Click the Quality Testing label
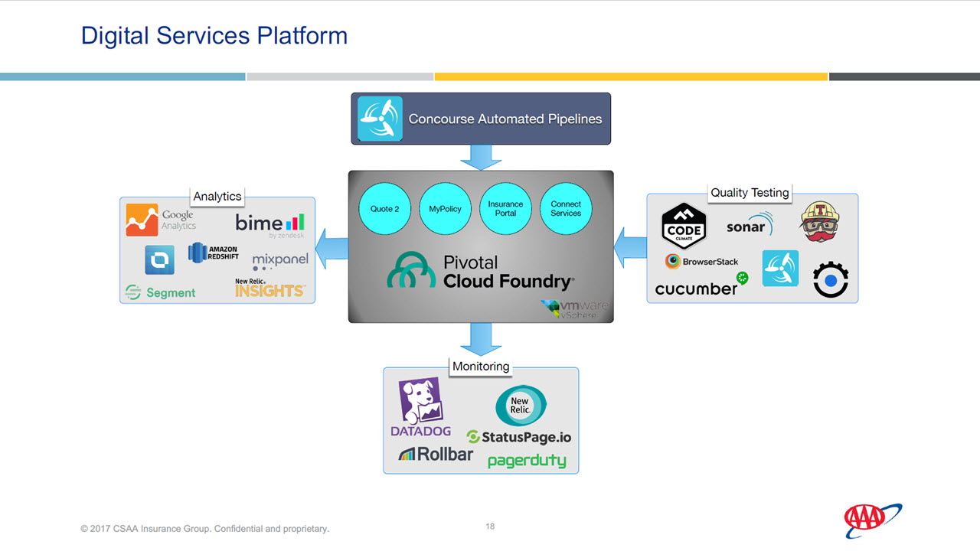Image resolution: width=980 pixels, height=551 pixels. [x=750, y=193]
